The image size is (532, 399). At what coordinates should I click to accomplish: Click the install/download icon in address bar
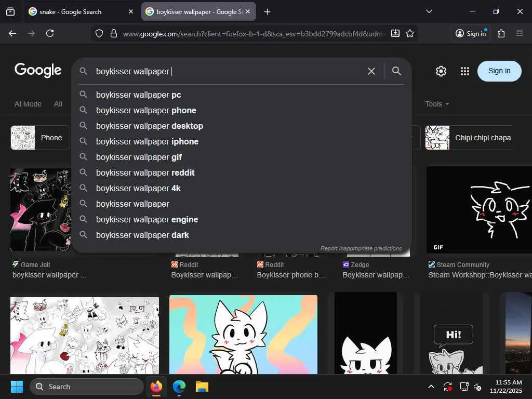coord(395,33)
